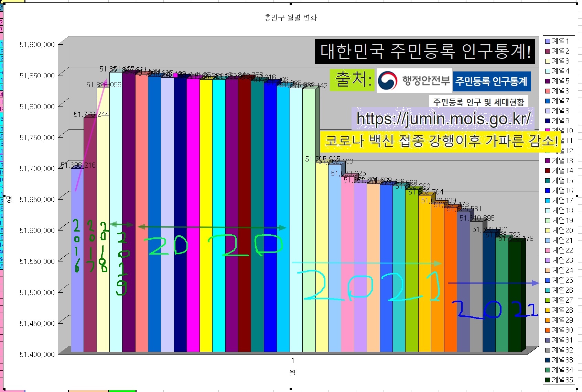Viewport: 582px width, 392px height.
Task: Click the orange key next to 계열30
Action: 548,330
